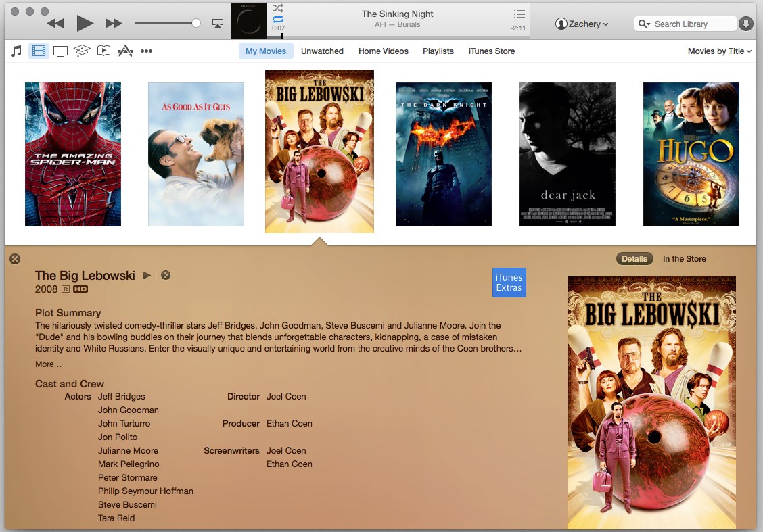Open the Home Videos tab
Image resolution: width=763 pixels, height=532 pixels.
point(384,51)
